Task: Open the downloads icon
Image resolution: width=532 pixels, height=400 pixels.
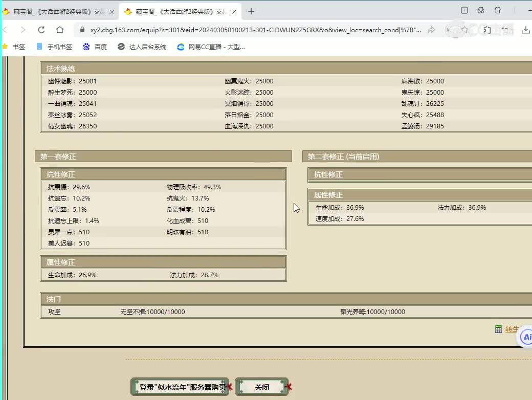Action: click(x=525, y=30)
